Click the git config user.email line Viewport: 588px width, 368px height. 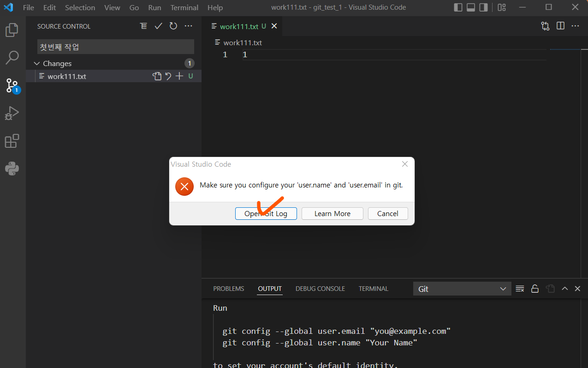point(337,331)
